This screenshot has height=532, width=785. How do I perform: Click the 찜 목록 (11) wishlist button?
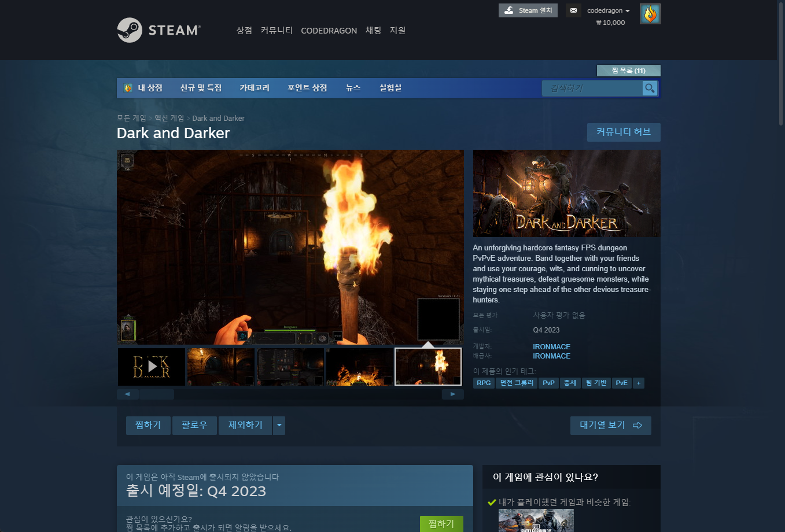pyautogui.click(x=628, y=71)
